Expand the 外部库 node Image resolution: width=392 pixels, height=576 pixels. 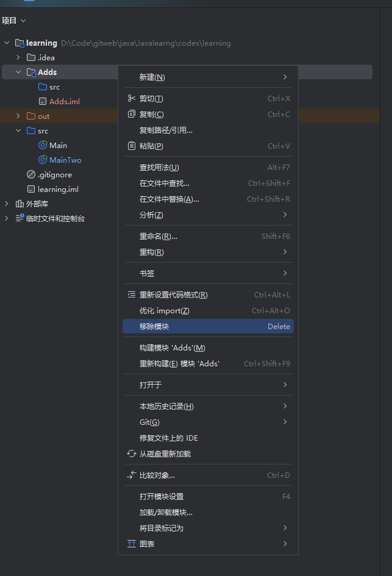[x=7, y=204]
